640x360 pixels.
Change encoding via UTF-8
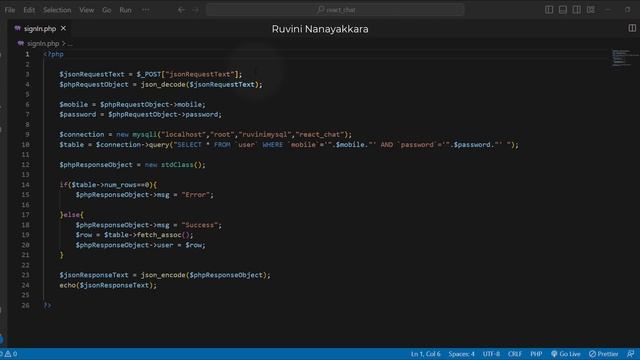pyautogui.click(x=491, y=354)
